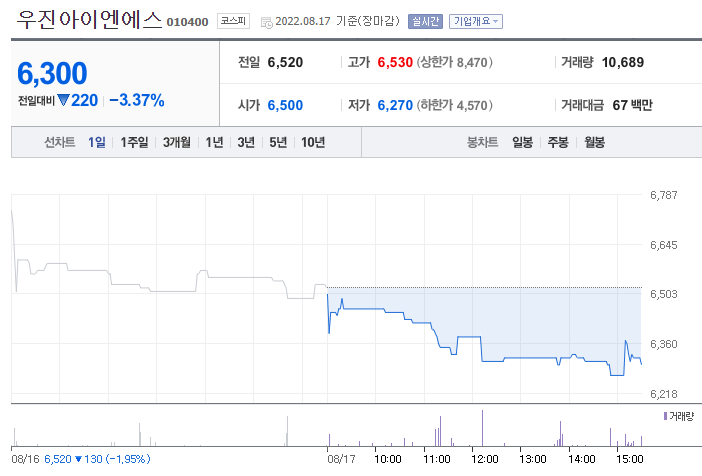Click the 08/16 previous day summary 6,520

(58, 459)
